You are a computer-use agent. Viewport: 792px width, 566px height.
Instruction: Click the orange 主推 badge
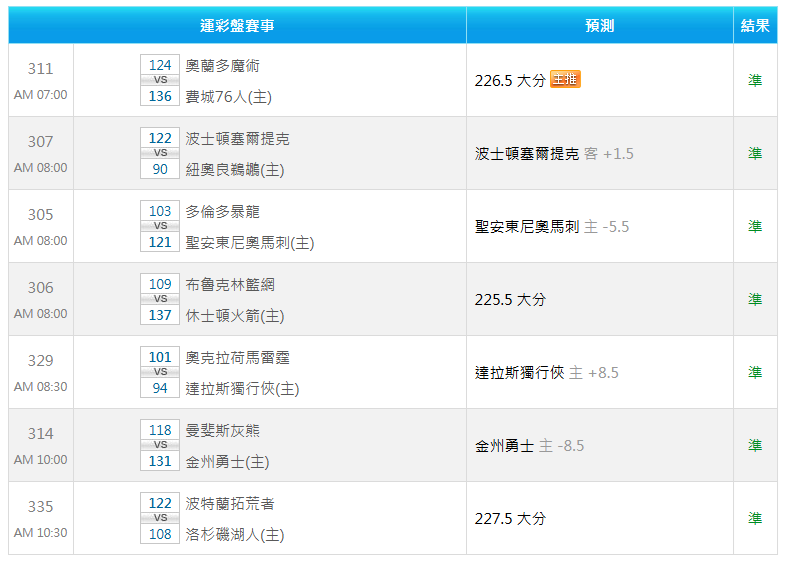[565, 80]
